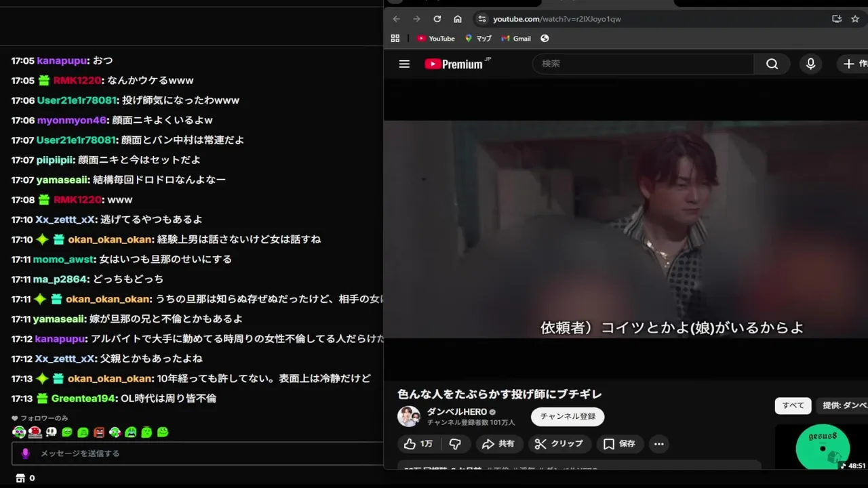Subscribe via チャンネル登録 button
Screen dimensions: 868x488
coord(568,416)
